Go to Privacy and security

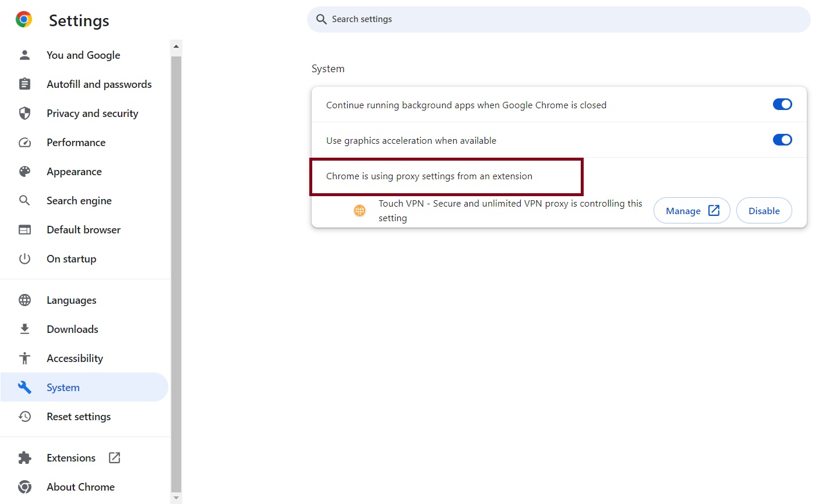coord(93,113)
